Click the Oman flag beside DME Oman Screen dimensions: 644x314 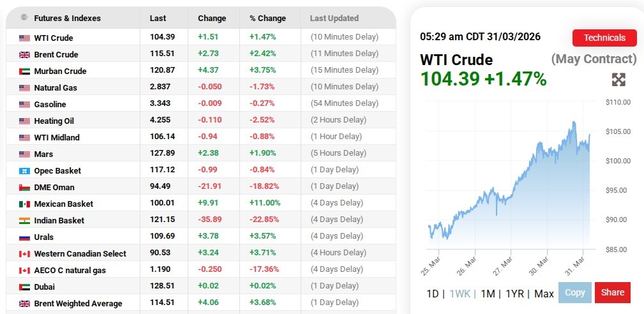point(24,187)
